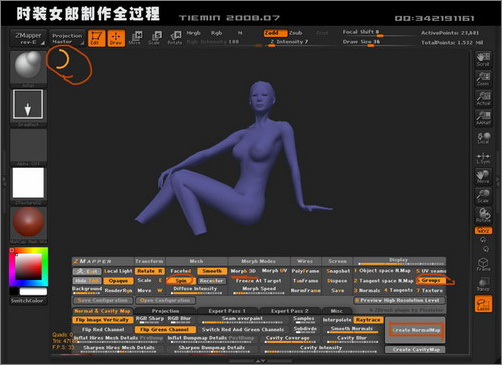Open the brush sphere thumbnail
This screenshot has width=502, height=365.
28,68
